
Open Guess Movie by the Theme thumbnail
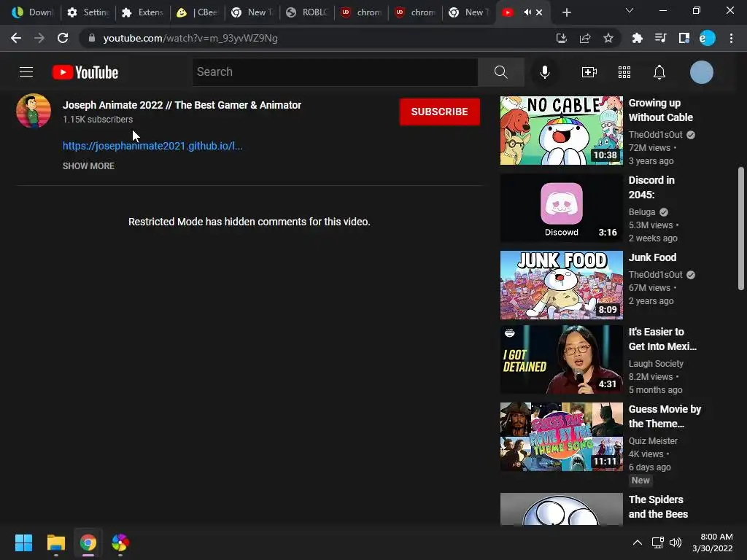pos(561,437)
